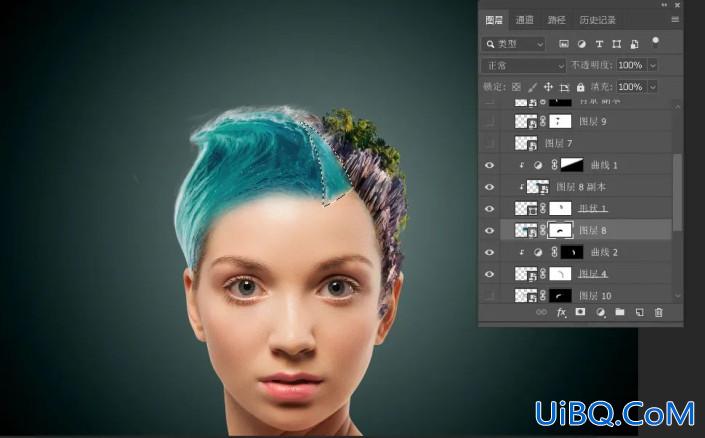Show the hidden 图层 7 layer
This screenshot has width=705, height=438.
pos(490,143)
